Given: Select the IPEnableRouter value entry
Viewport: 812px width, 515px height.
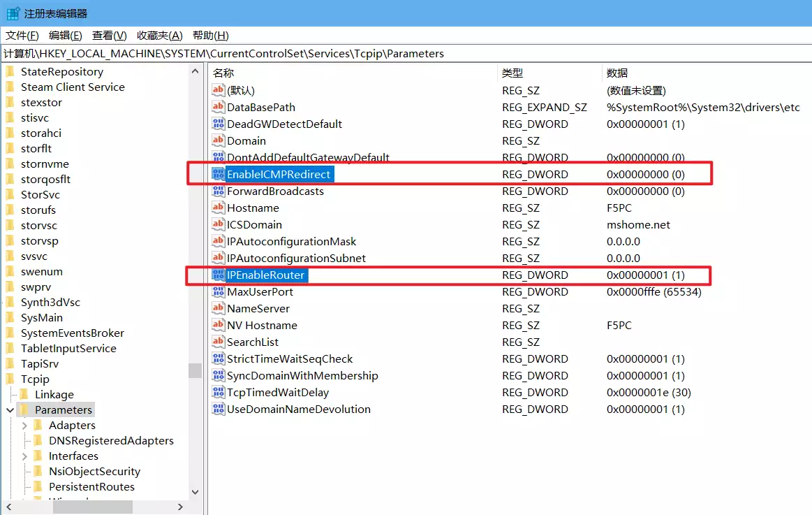Looking at the screenshot, I should tap(265, 275).
